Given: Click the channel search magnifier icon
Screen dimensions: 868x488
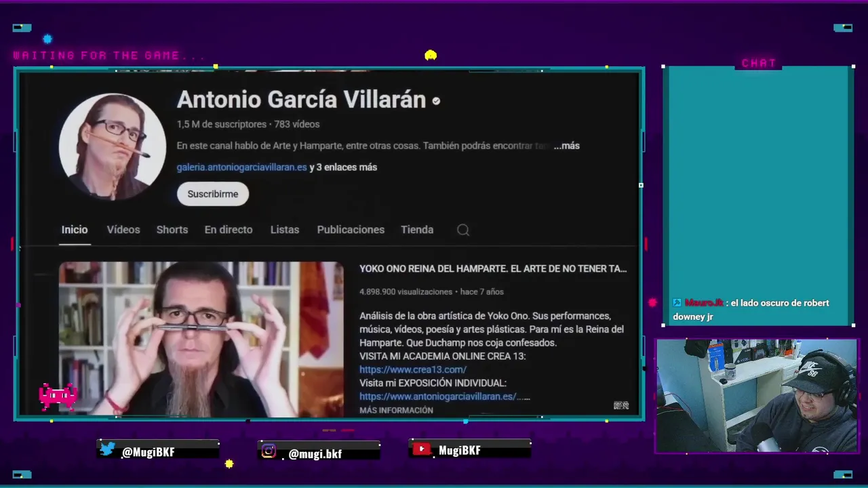Looking at the screenshot, I should 463,230.
